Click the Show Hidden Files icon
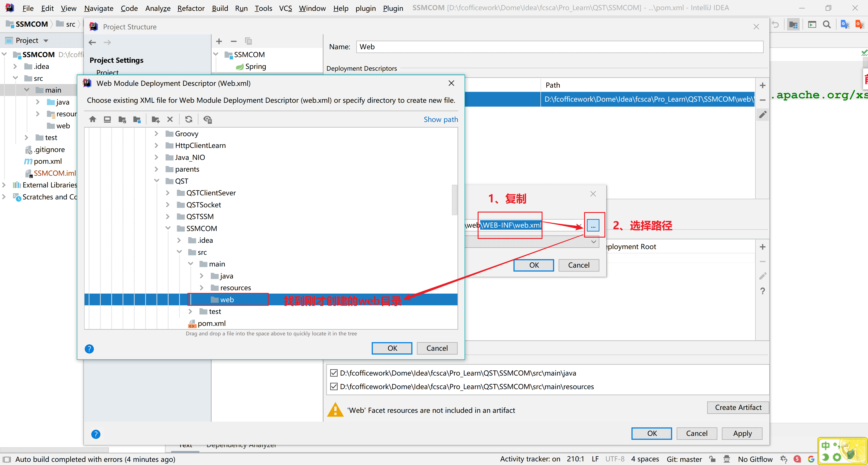The image size is (868, 465). (x=208, y=119)
